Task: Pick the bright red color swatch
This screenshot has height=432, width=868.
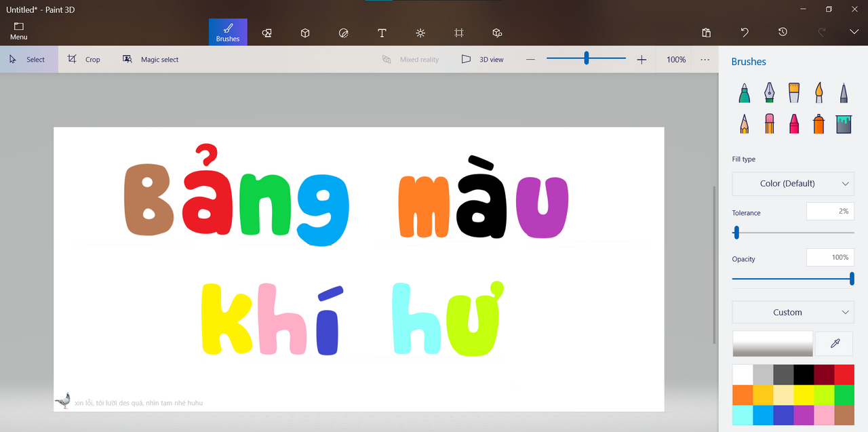Action: tap(844, 375)
